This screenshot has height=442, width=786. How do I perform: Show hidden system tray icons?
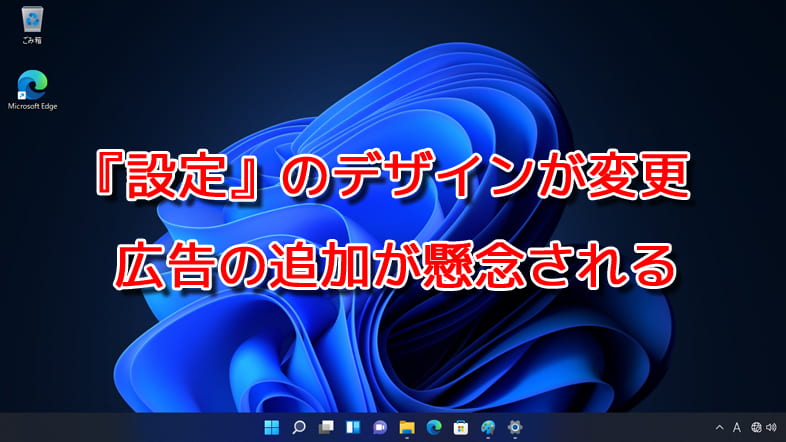pyautogui.click(x=719, y=427)
